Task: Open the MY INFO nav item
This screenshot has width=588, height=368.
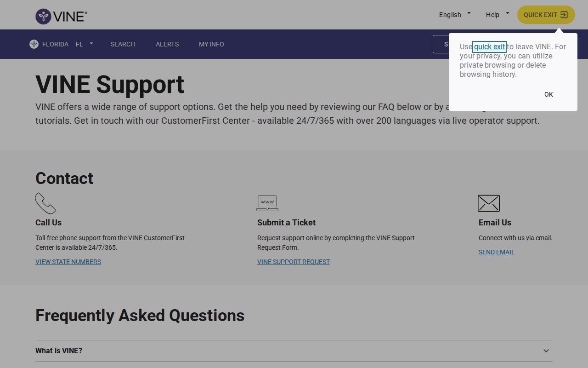Action: pos(211,44)
